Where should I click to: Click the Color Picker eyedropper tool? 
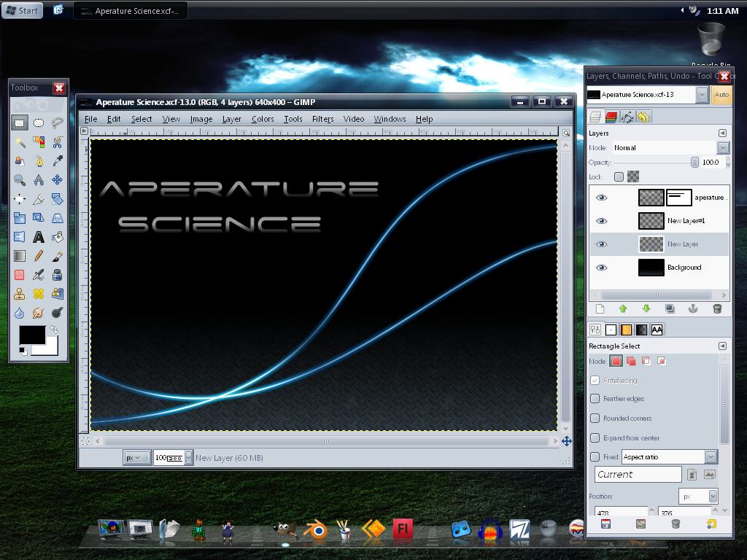tap(58, 160)
